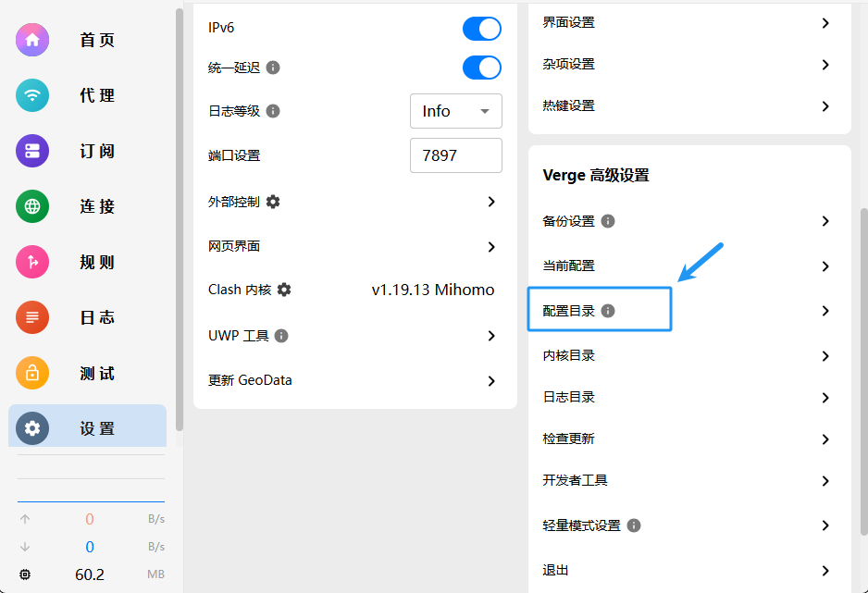Click the 端口设置 field showing 7897
Image resolution: width=868 pixels, height=593 pixels.
[x=455, y=155]
